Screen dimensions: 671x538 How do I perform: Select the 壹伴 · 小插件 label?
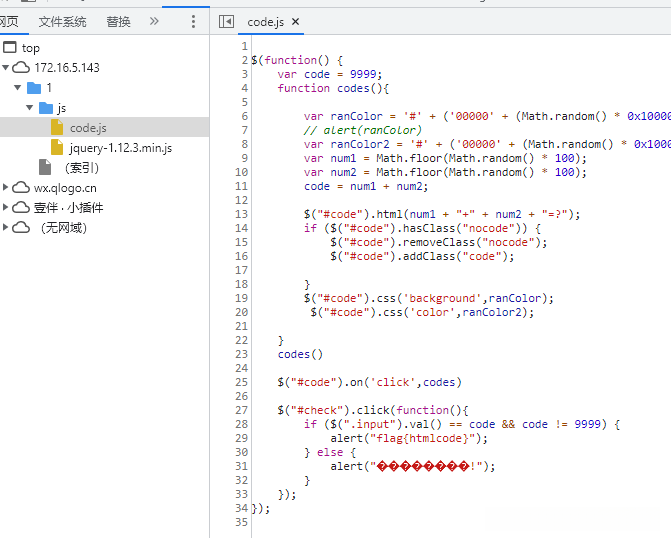(x=68, y=208)
